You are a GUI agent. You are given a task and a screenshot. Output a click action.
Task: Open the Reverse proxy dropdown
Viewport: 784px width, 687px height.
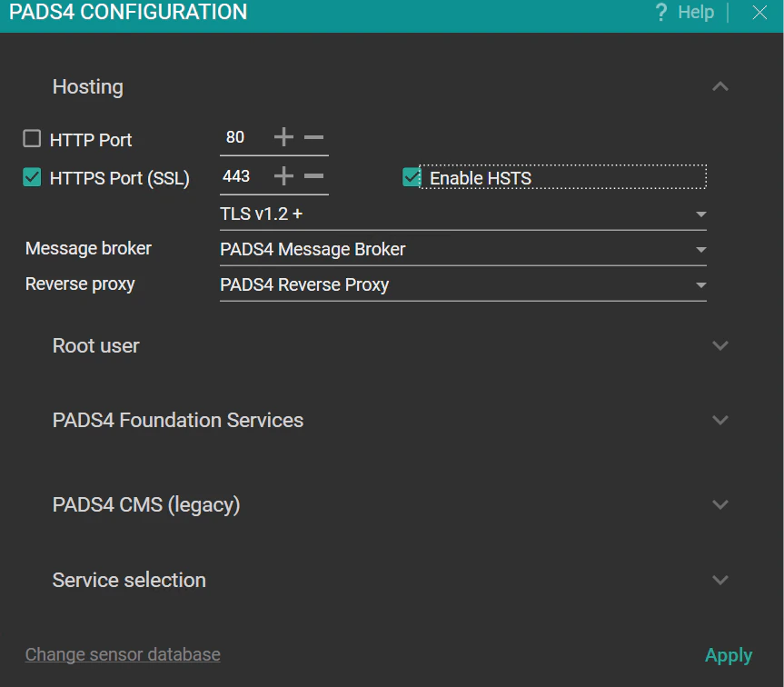click(700, 284)
